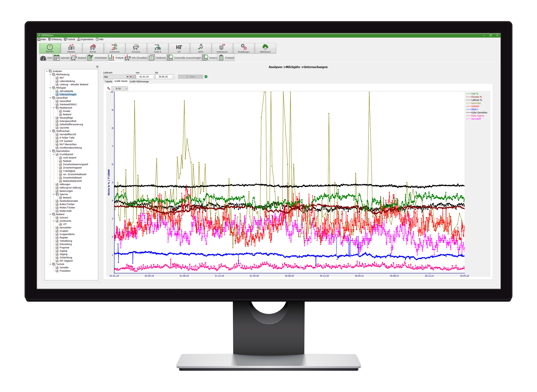Switch to the Tabelle tab

tap(108, 82)
